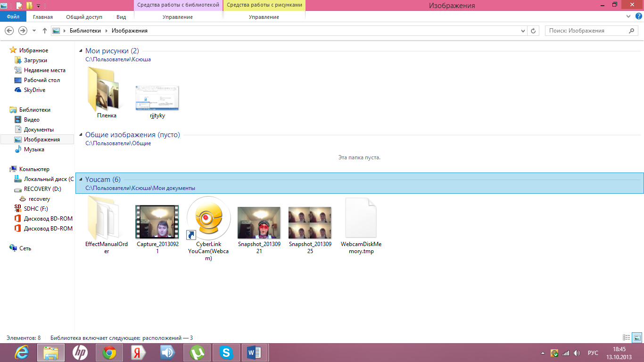Switch to the Главная ribbon tab
Viewport: 644px width, 362px height.
[x=43, y=17]
